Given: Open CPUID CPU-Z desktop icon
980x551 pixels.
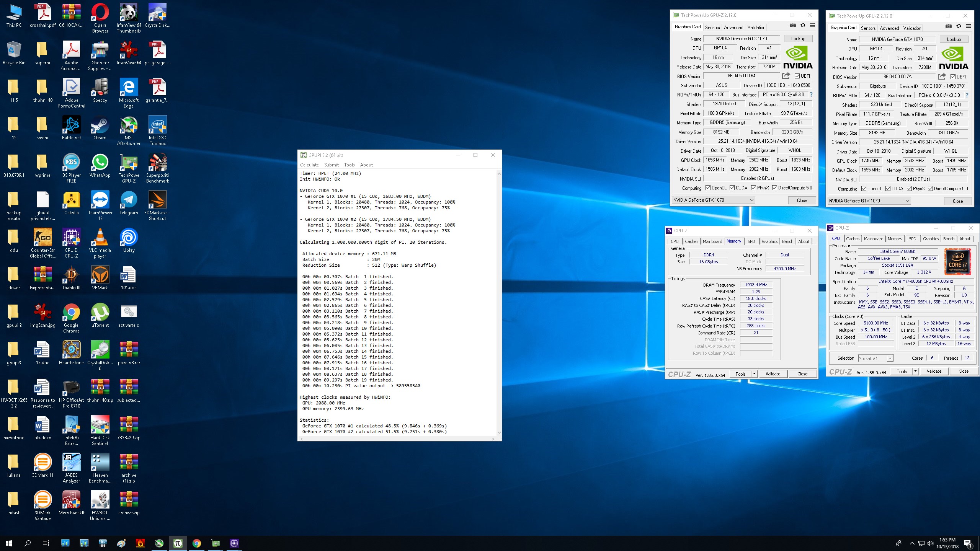Looking at the screenshot, I should (x=72, y=243).
